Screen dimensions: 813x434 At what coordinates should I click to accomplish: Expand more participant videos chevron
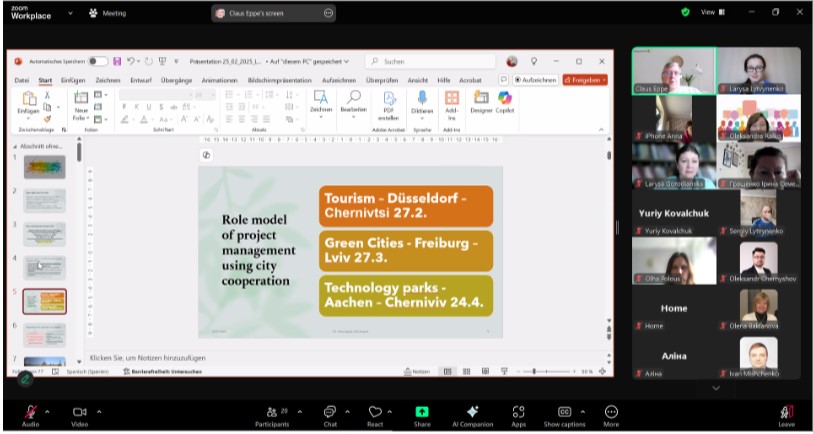(x=715, y=388)
